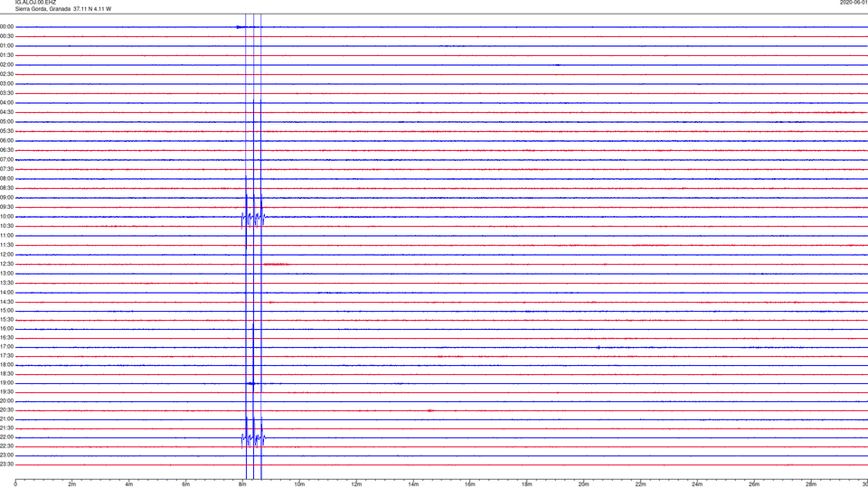Screen dimensions: 868x488
Task: Click the 16m tick label on time axis
Action: 470,484
